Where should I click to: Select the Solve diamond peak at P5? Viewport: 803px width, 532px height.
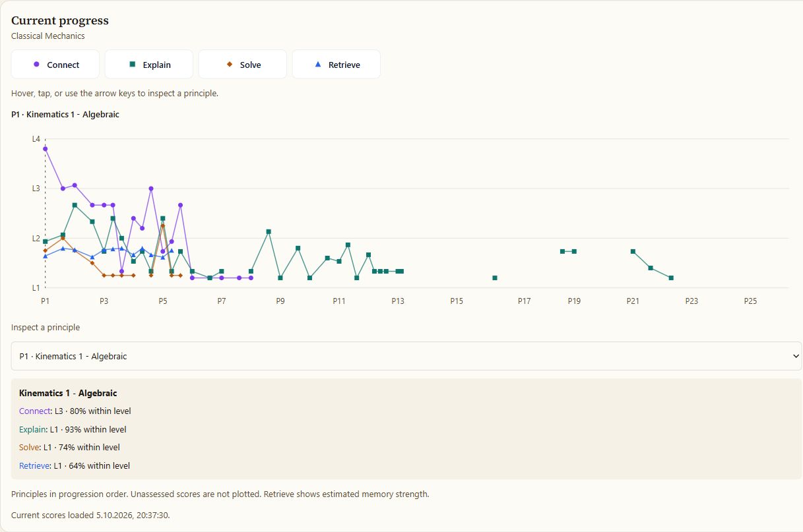click(x=163, y=226)
